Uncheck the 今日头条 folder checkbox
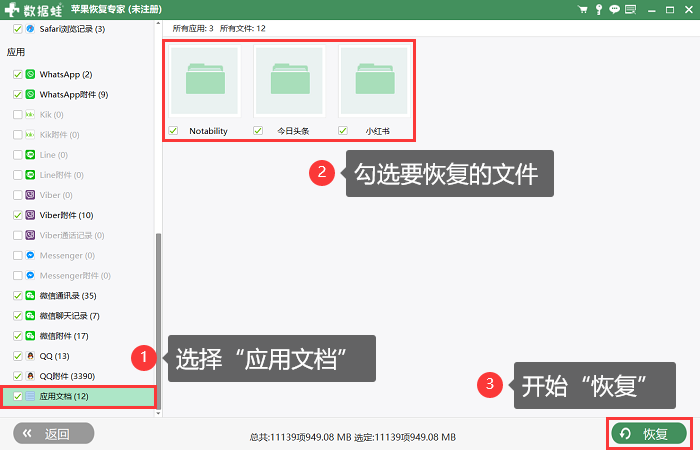Image resolution: width=700 pixels, height=450 pixels. (258, 130)
